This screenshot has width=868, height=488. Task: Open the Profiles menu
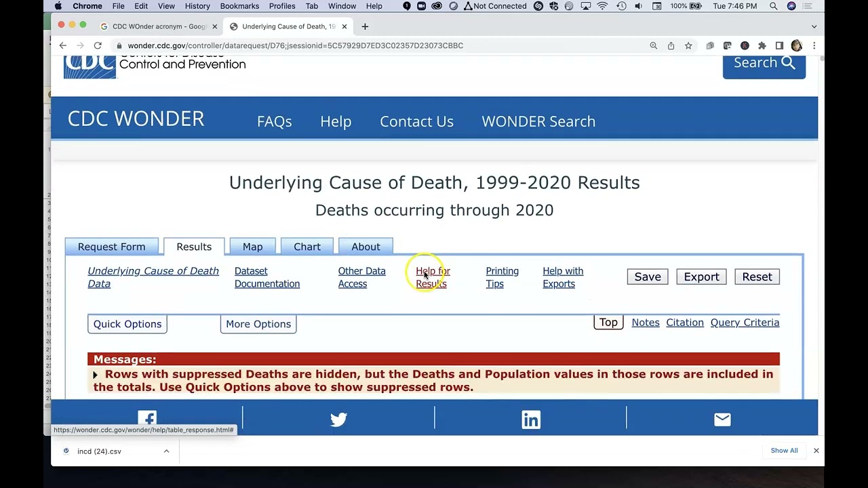pyautogui.click(x=282, y=6)
